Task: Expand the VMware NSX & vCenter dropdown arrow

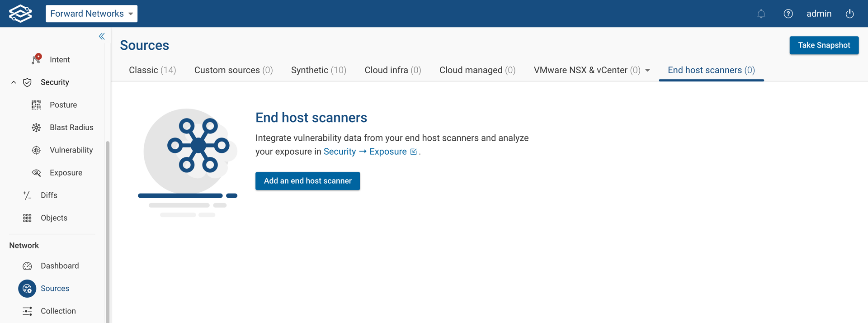Action: (x=647, y=71)
